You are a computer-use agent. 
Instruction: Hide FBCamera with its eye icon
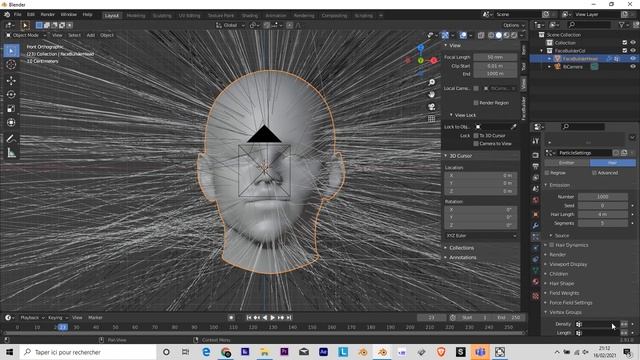point(633,67)
